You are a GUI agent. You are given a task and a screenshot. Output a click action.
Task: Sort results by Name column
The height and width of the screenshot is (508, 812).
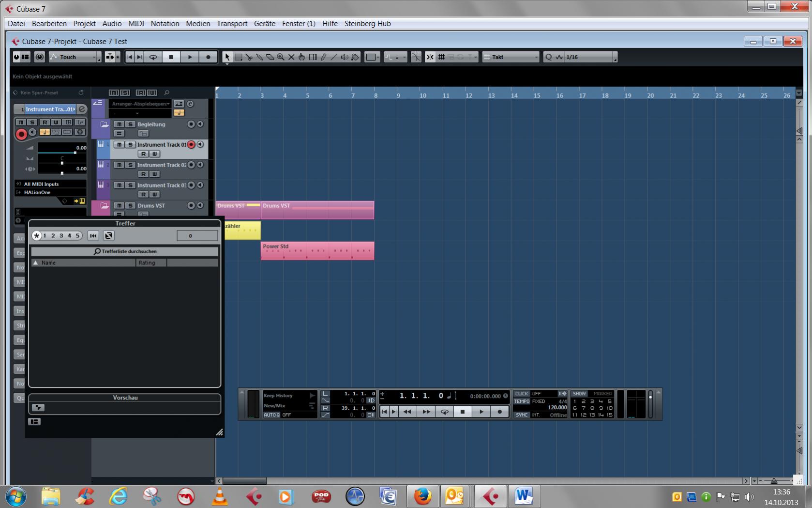83,262
